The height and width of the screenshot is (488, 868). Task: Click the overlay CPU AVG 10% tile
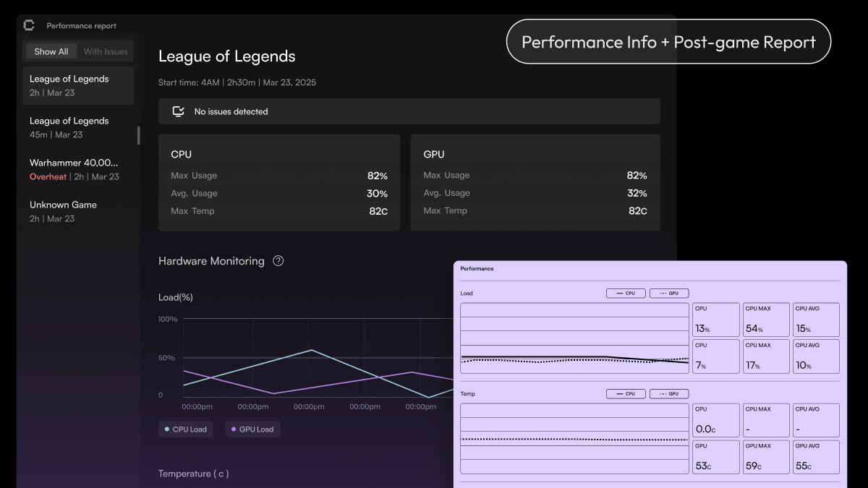(x=816, y=356)
